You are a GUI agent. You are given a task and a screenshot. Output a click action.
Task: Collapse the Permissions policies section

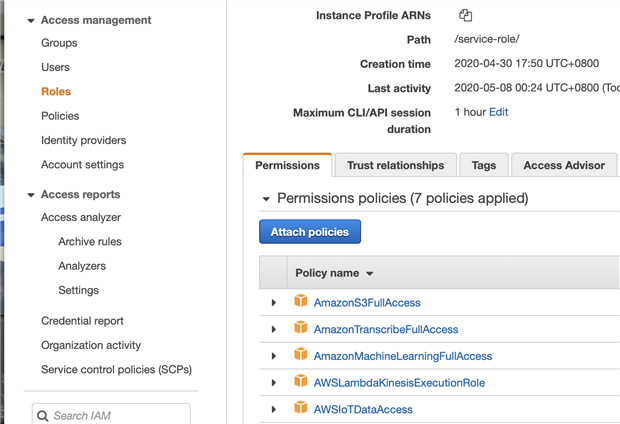coord(266,199)
